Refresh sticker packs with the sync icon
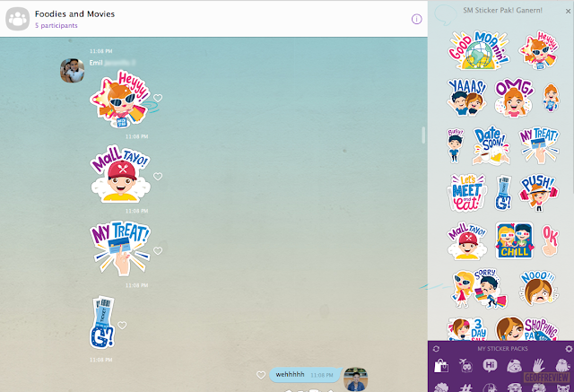This screenshot has width=574, height=392. [x=436, y=349]
